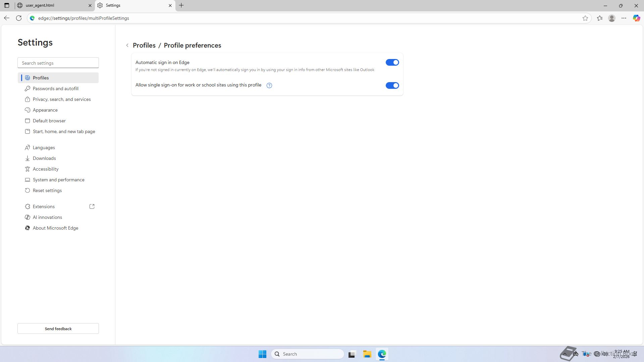Select Privacy, search, and services
This screenshot has height=362, width=644.
tap(62, 99)
